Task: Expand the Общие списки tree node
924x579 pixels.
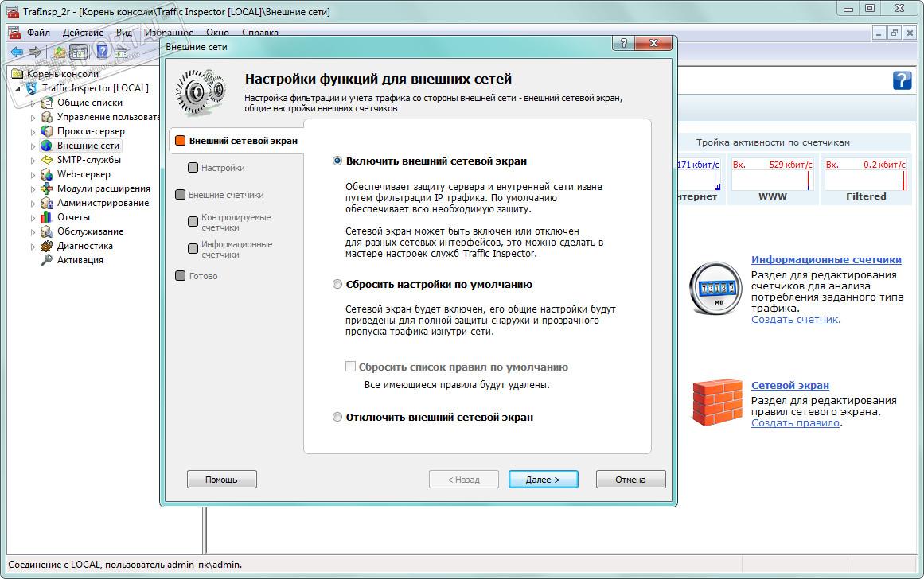Action: [33, 103]
